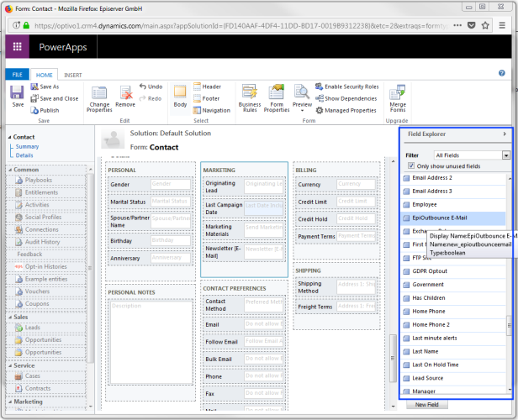
Task: Toggle 'Only show unused fields' checkbox
Action: (x=410, y=166)
